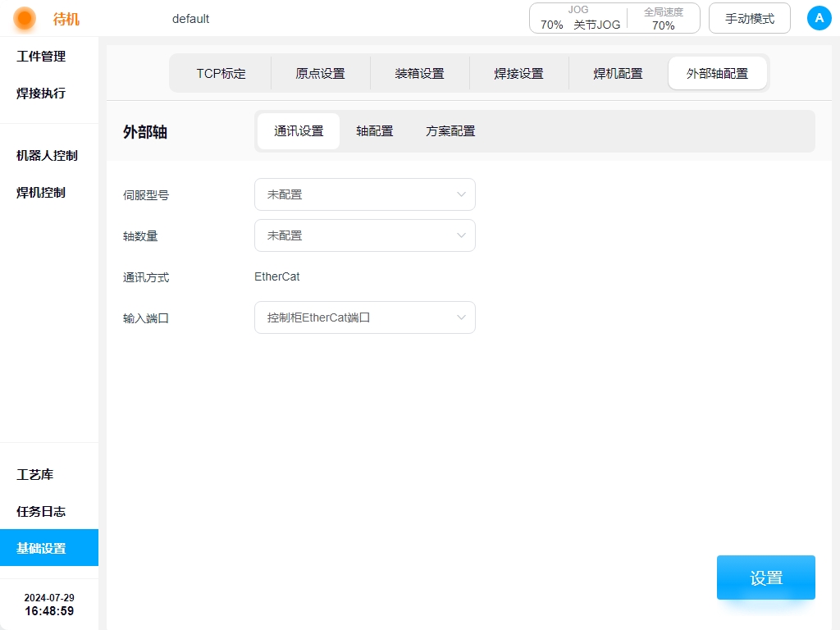Viewport: 840px width, 630px height.
Task: Navigate to 机器人控制 in the sidebar
Action: click(x=47, y=156)
